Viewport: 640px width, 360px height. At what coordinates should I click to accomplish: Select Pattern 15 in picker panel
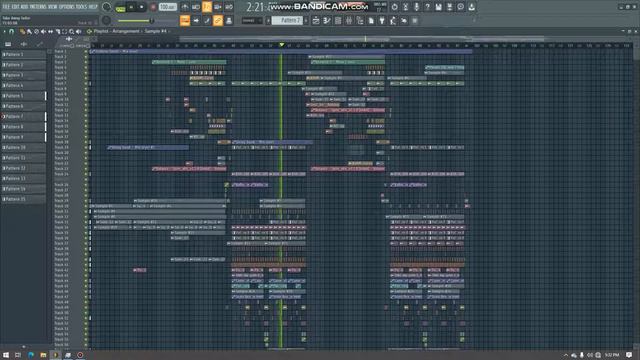24,199
